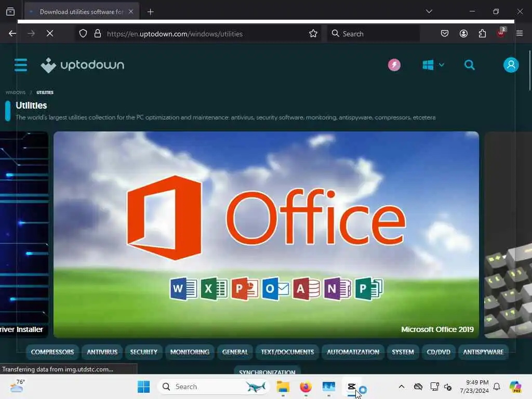This screenshot has width=532, height=399.
Task: Select the COMPRESSORS category
Action: pyautogui.click(x=52, y=352)
